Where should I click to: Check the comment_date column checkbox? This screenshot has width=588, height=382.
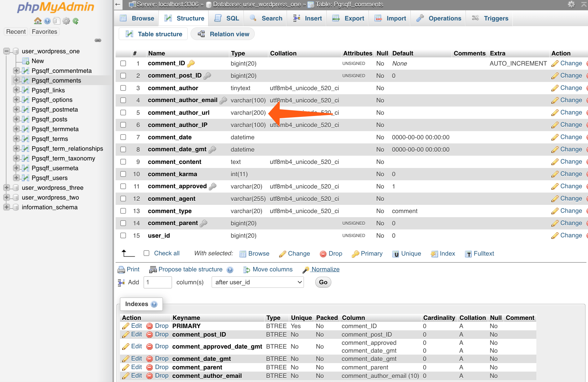[123, 137]
